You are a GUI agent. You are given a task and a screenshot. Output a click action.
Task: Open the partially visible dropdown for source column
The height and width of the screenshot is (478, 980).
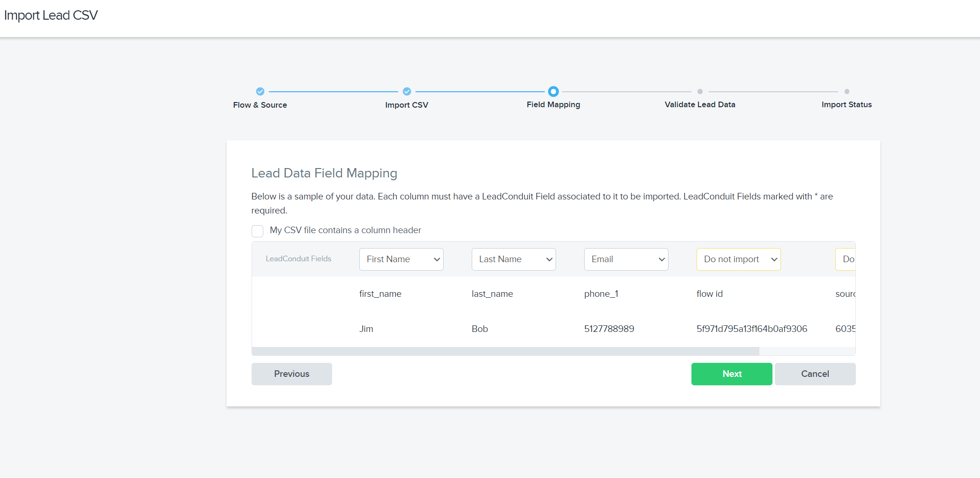(x=846, y=259)
